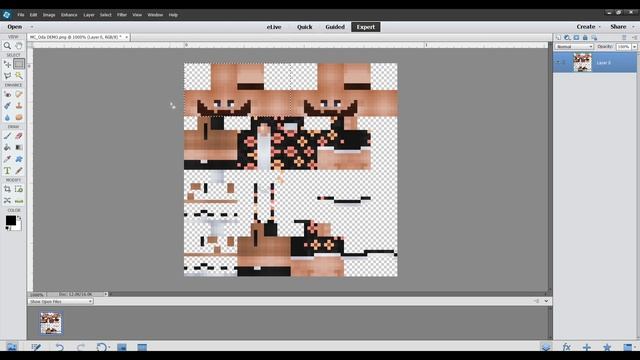Select the photo bin document thumbnail

[51, 323]
